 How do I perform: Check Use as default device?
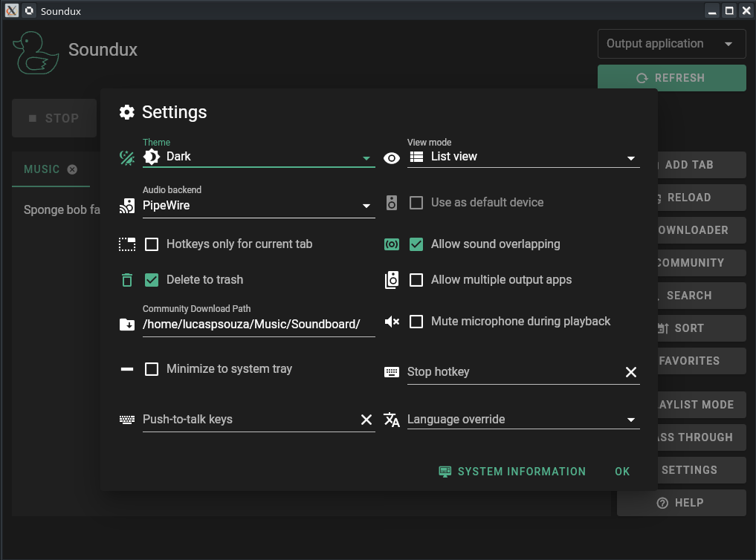point(416,203)
